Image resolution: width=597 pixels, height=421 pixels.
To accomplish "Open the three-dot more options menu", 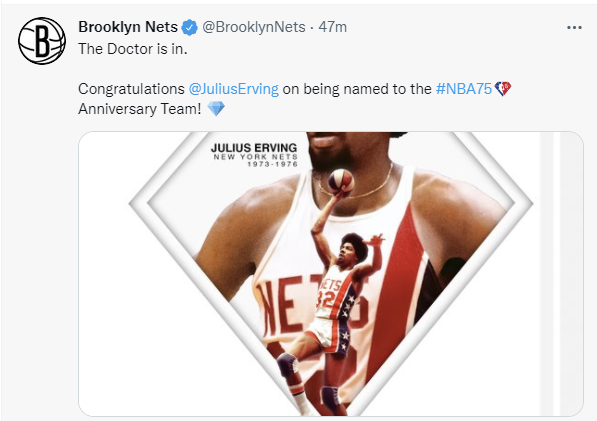I will [574, 27].
